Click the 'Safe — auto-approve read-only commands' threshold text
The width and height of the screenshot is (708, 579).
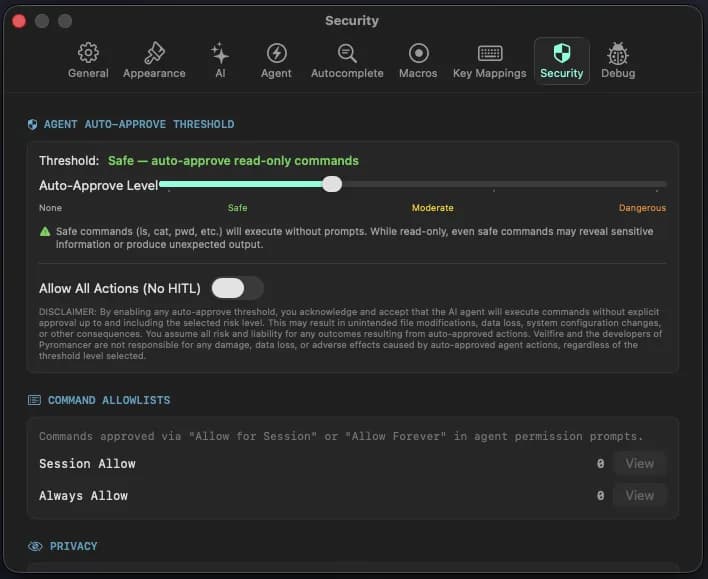(233, 161)
